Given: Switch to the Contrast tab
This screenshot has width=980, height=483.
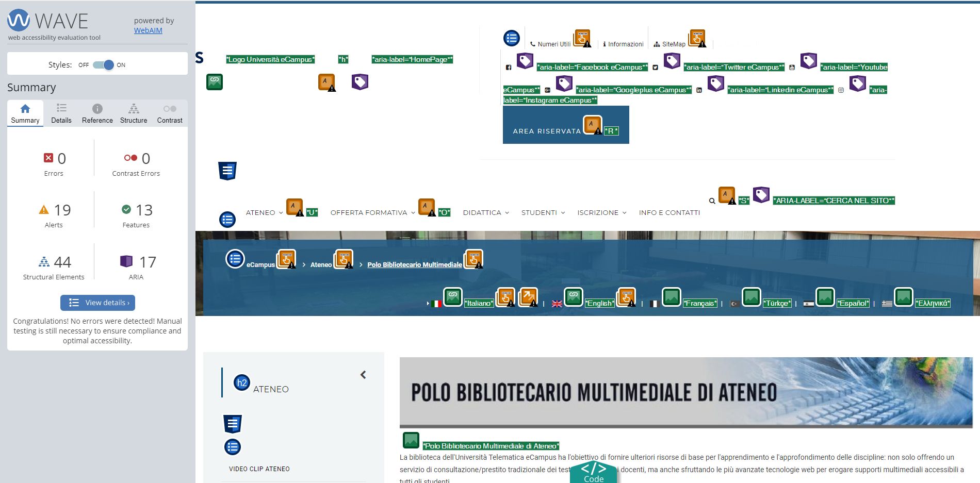Looking at the screenshot, I should click(x=170, y=113).
